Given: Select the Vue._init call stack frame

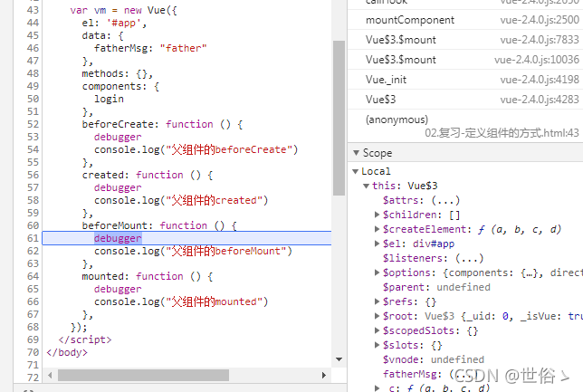Looking at the screenshot, I should coord(465,80).
